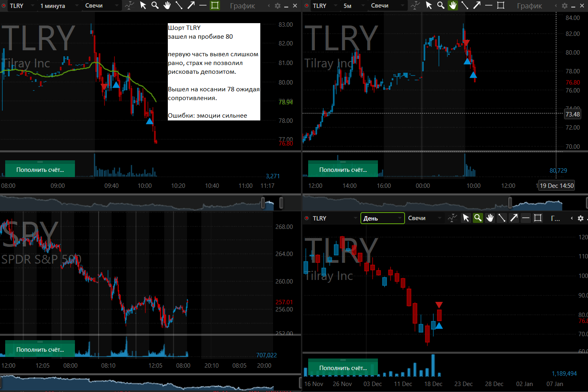Minimize the 1-minute TLRY chart panel
This screenshot has height=392, width=588.
click(287, 6)
